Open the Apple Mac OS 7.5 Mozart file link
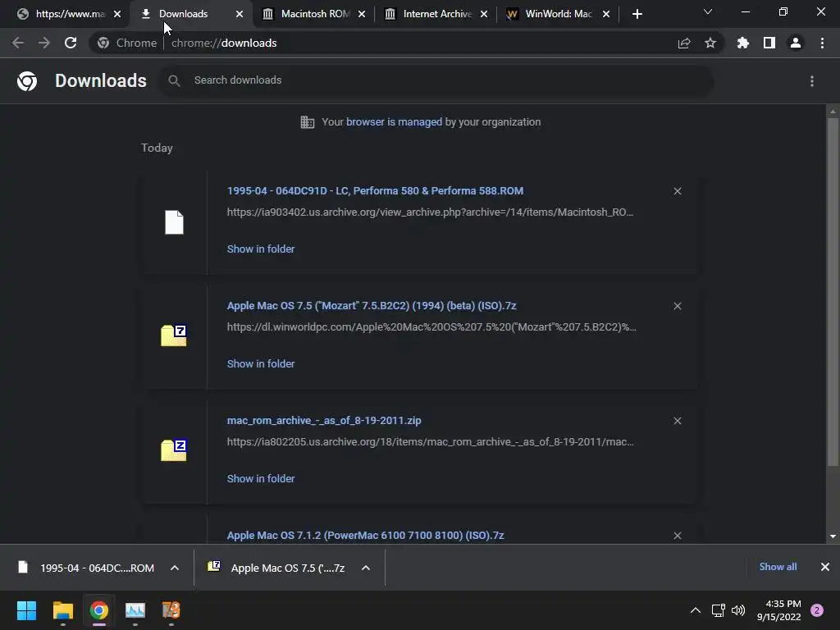This screenshot has width=840, height=630. 372,305
